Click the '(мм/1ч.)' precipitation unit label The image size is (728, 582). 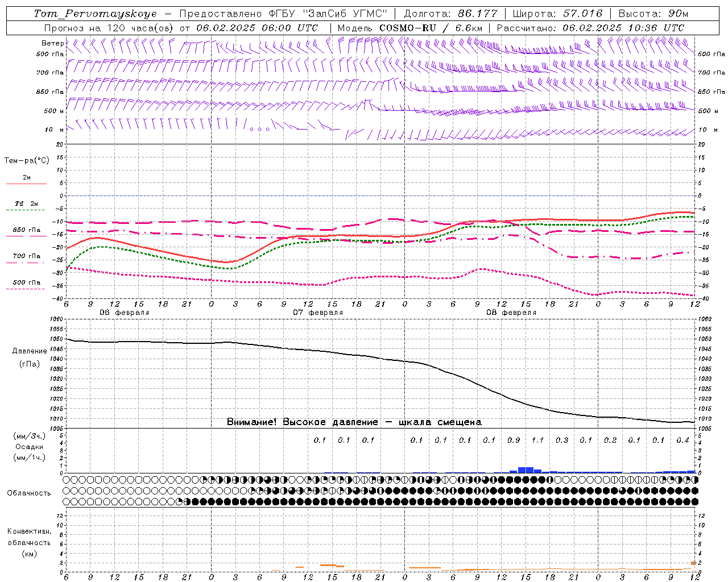coord(30,458)
